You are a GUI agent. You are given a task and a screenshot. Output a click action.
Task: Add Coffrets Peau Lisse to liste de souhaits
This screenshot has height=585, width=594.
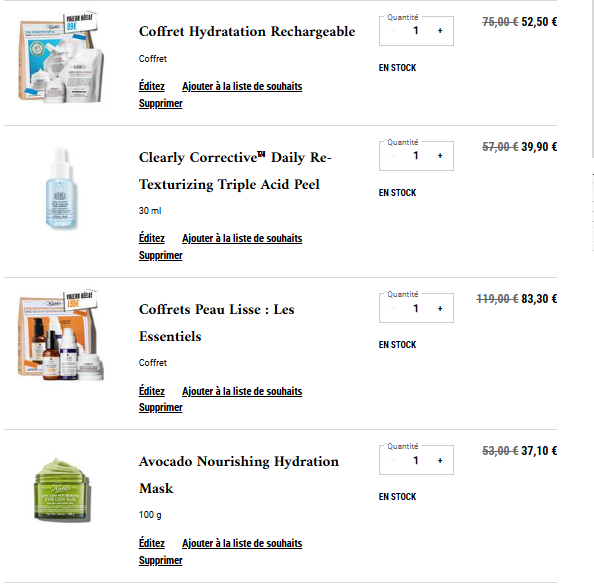coord(242,391)
